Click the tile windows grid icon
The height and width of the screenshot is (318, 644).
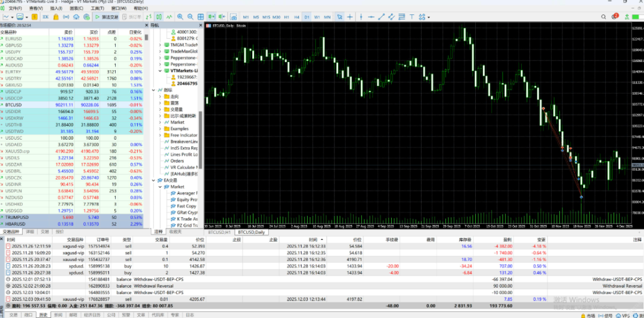(x=200, y=17)
